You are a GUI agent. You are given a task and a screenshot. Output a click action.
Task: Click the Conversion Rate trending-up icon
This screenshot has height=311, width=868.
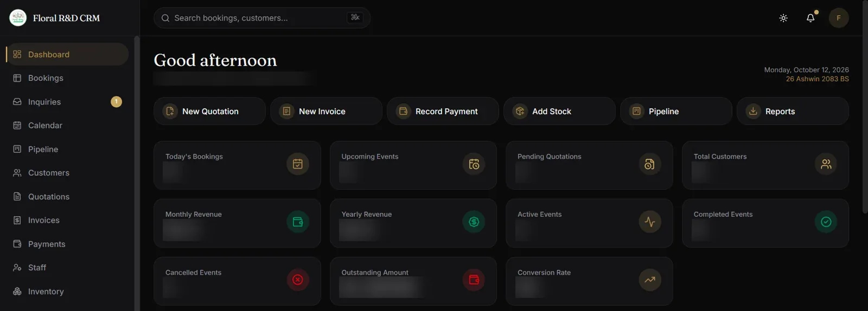pos(650,280)
